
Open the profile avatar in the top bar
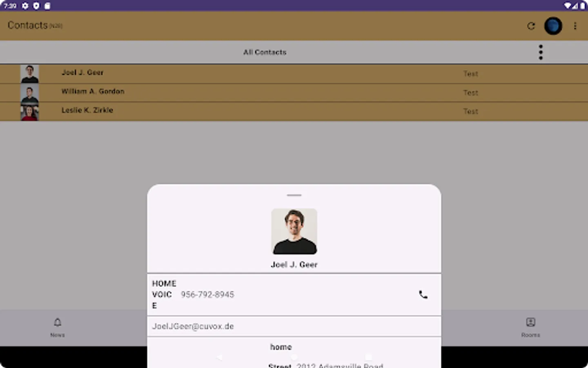553,26
